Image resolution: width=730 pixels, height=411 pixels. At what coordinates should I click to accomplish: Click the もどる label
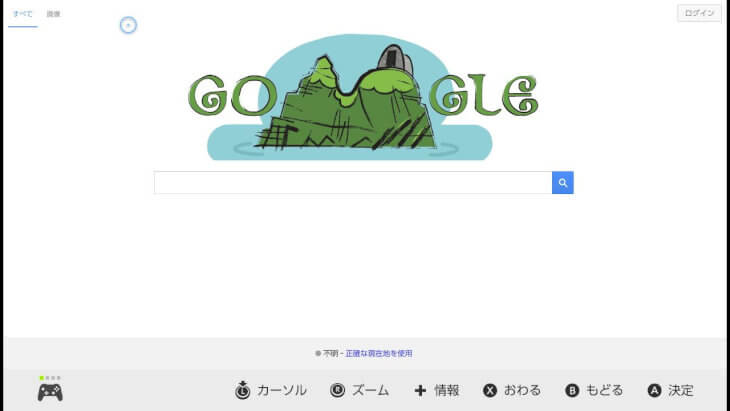(x=604, y=390)
